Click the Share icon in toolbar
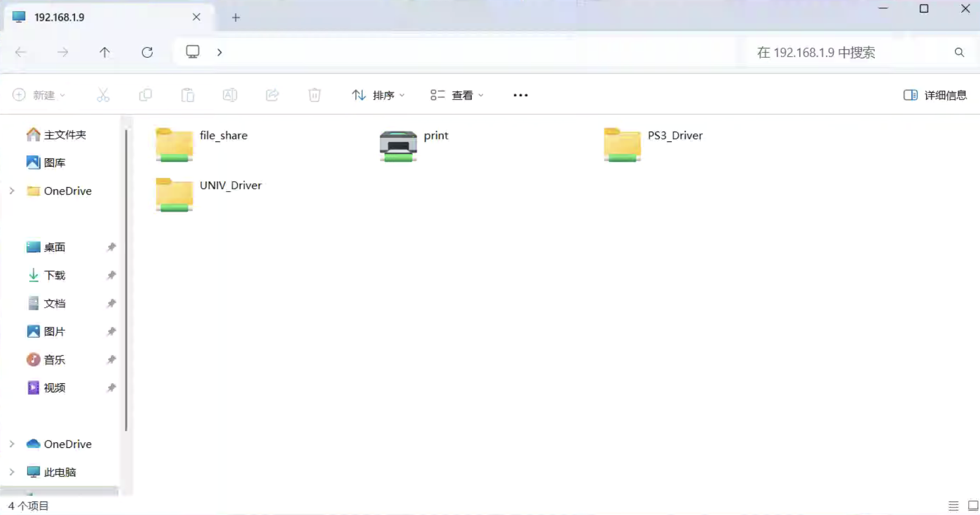The height and width of the screenshot is (515, 980). [272, 95]
